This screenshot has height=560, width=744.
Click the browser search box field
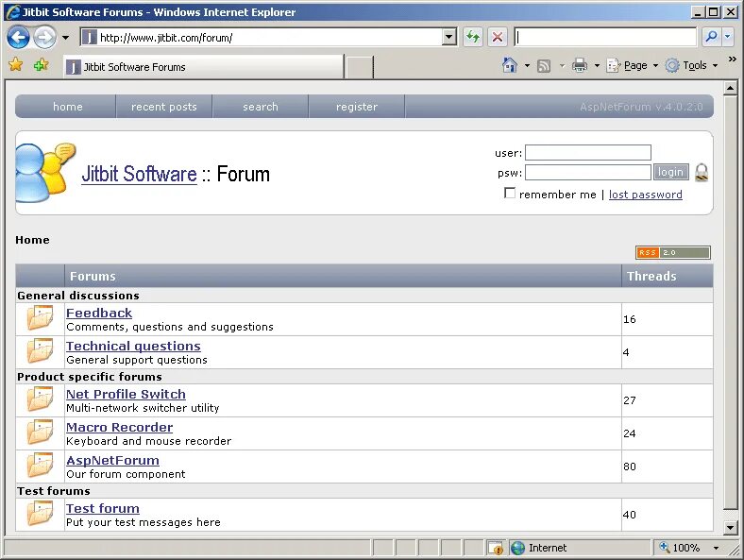point(605,37)
